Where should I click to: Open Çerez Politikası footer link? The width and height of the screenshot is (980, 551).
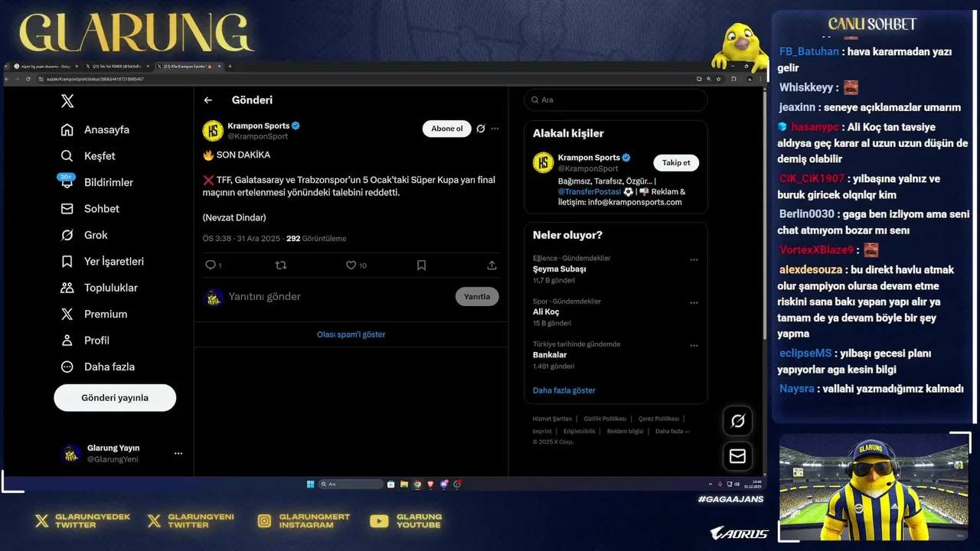[x=658, y=419]
